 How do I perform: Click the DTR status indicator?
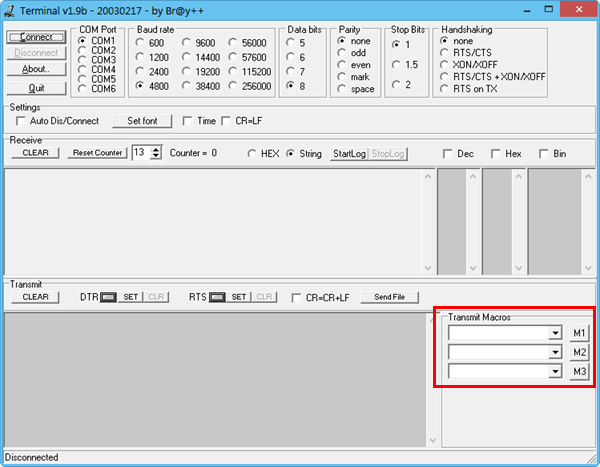pos(108,297)
